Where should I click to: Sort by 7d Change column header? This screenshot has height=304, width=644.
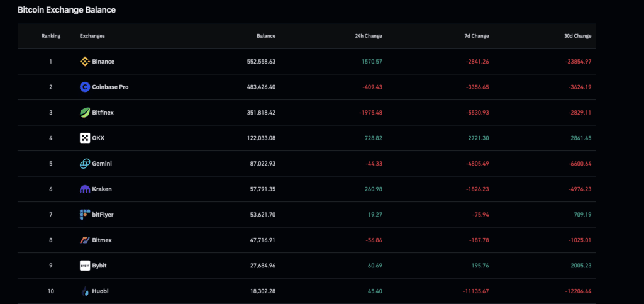tap(476, 36)
